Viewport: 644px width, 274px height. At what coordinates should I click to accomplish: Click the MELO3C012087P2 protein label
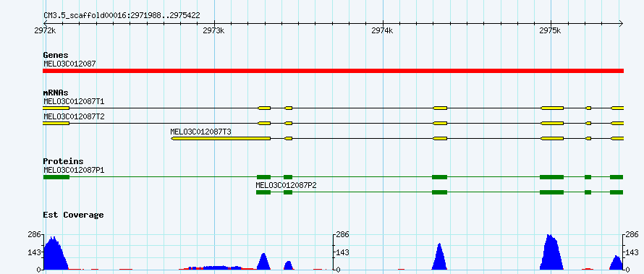287,185
